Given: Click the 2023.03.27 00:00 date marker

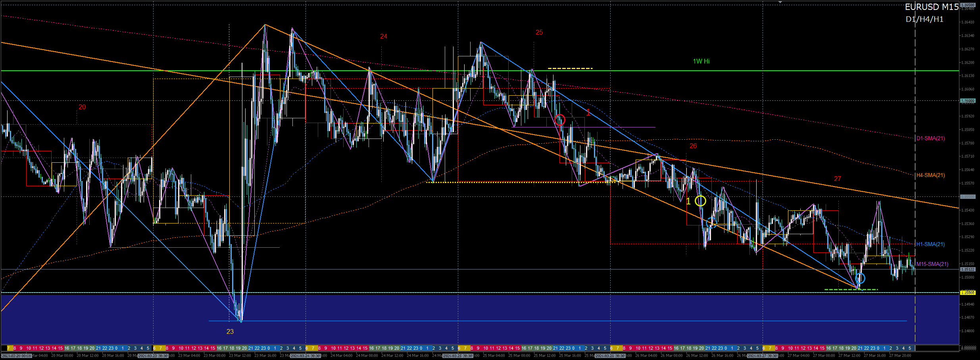Looking at the screenshot, I should tap(762, 356).
